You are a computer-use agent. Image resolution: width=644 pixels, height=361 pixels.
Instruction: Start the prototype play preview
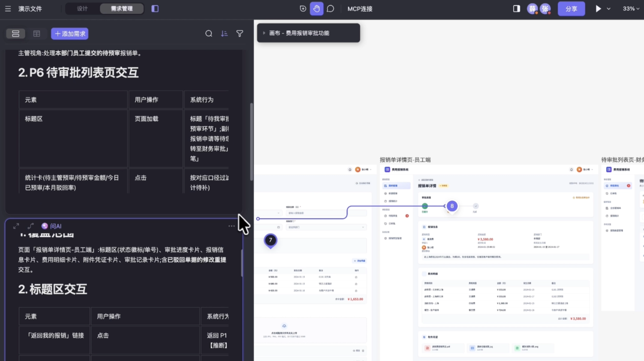click(x=598, y=8)
